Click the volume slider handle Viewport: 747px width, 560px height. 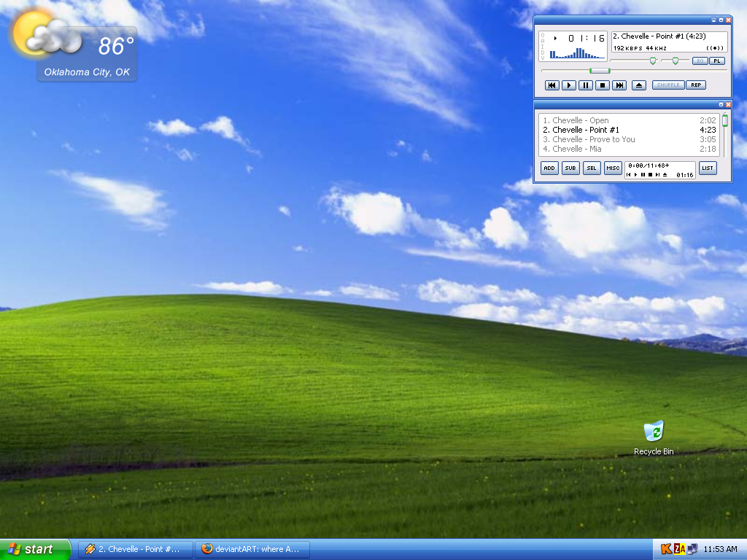click(x=653, y=61)
